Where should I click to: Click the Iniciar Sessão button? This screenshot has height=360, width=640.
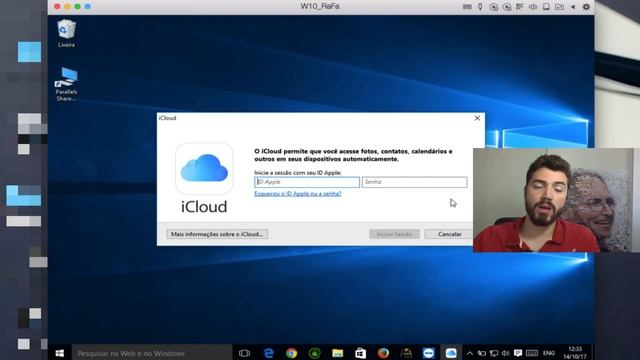click(394, 234)
